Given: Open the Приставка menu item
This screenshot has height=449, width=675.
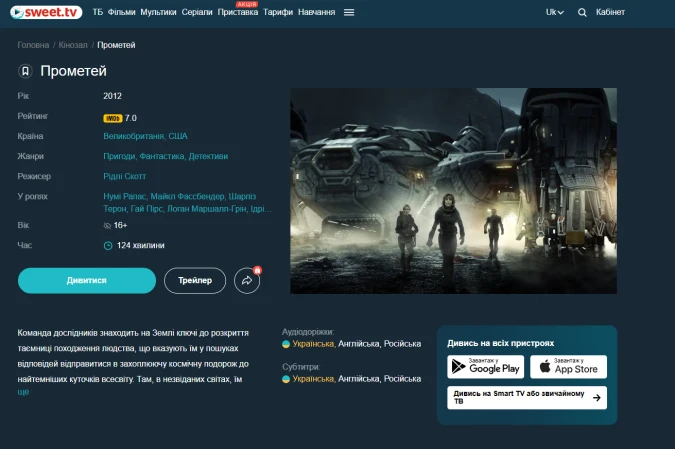Looking at the screenshot, I should 238,12.
